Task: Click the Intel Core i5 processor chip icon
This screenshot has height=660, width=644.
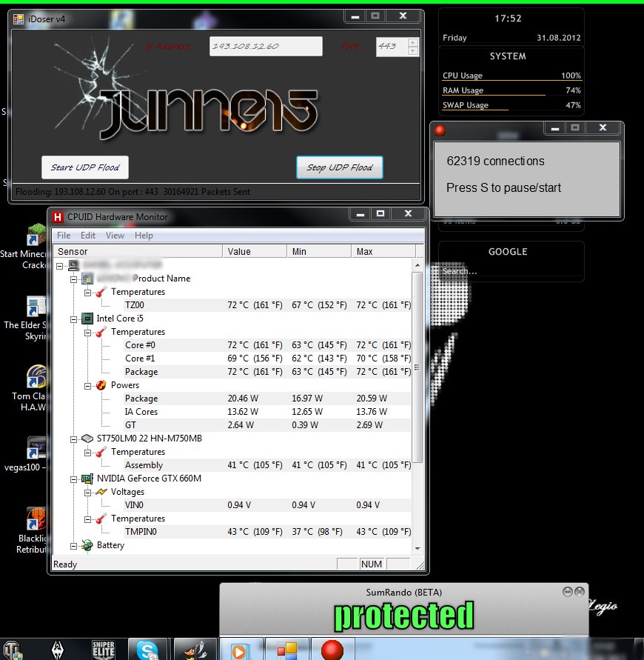Action: click(x=87, y=319)
